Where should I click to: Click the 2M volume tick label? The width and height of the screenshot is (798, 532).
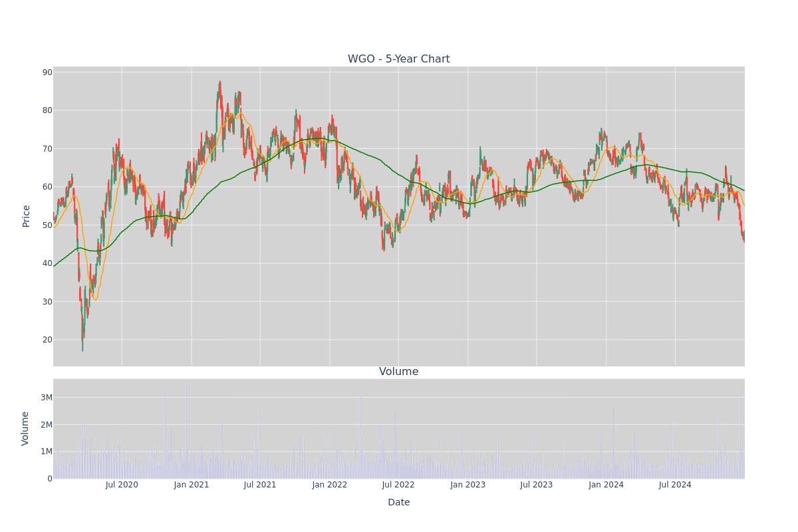pos(47,425)
